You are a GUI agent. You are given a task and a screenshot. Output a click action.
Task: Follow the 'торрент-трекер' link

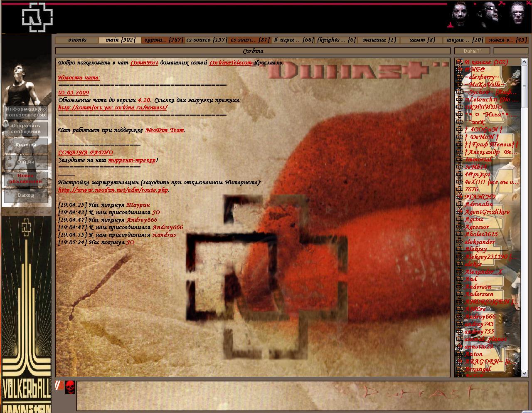click(132, 160)
